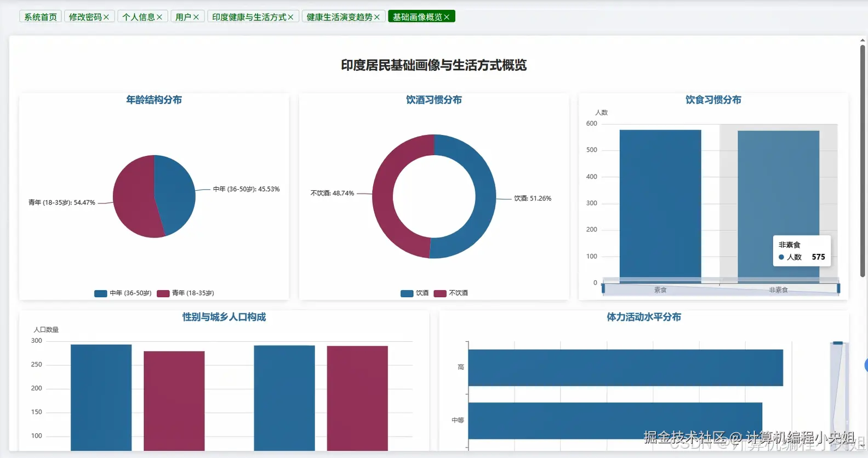
Task: Click the page heading 印度居民基础画像与生活方式概览
Action: [434, 65]
